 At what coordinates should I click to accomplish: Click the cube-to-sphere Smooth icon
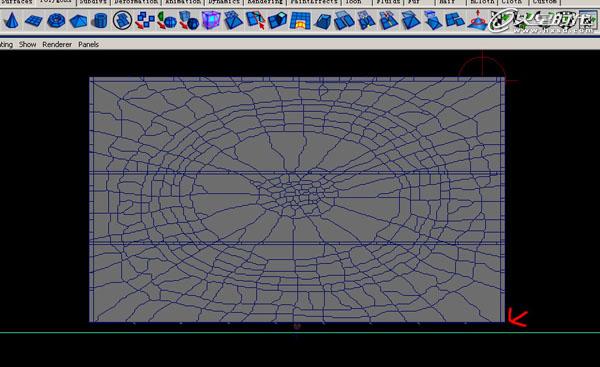tap(189, 21)
